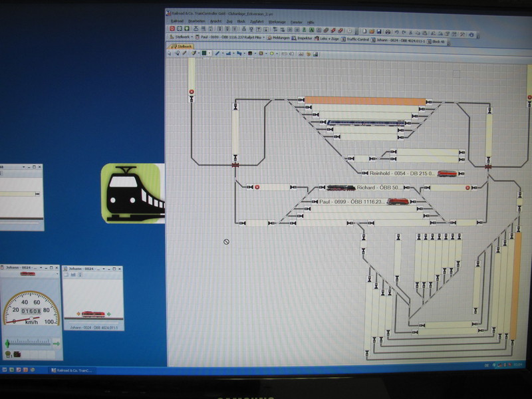Click the blue passenger train in the yard
This screenshot has height=399, width=532.
tap(366, 123)
